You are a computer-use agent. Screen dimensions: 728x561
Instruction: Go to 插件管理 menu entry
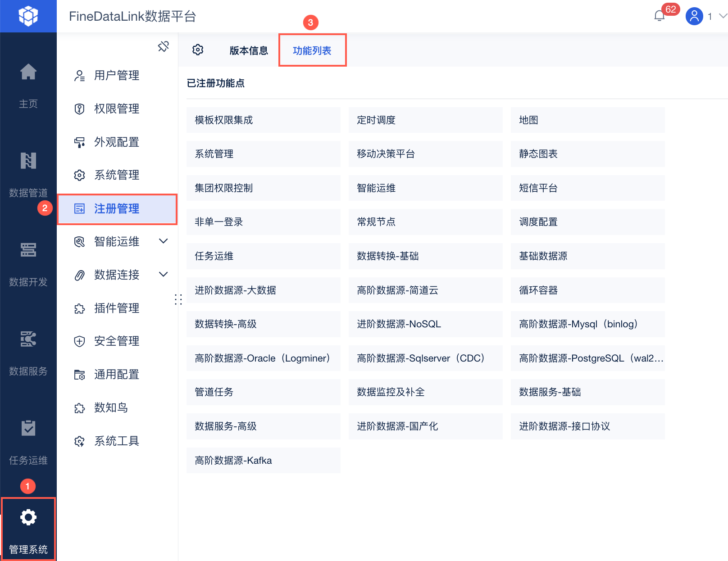tap(117, 308)
